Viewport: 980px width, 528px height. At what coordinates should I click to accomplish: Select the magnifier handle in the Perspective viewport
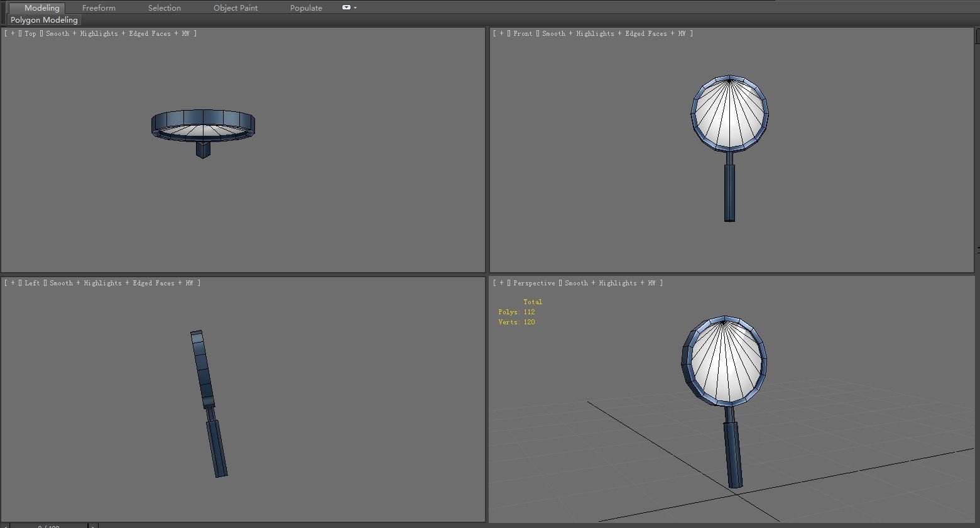[733, 454]
